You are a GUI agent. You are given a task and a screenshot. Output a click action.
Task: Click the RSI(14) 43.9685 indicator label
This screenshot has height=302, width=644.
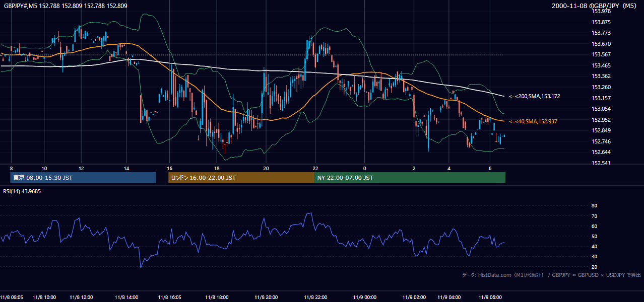(22, 191)
